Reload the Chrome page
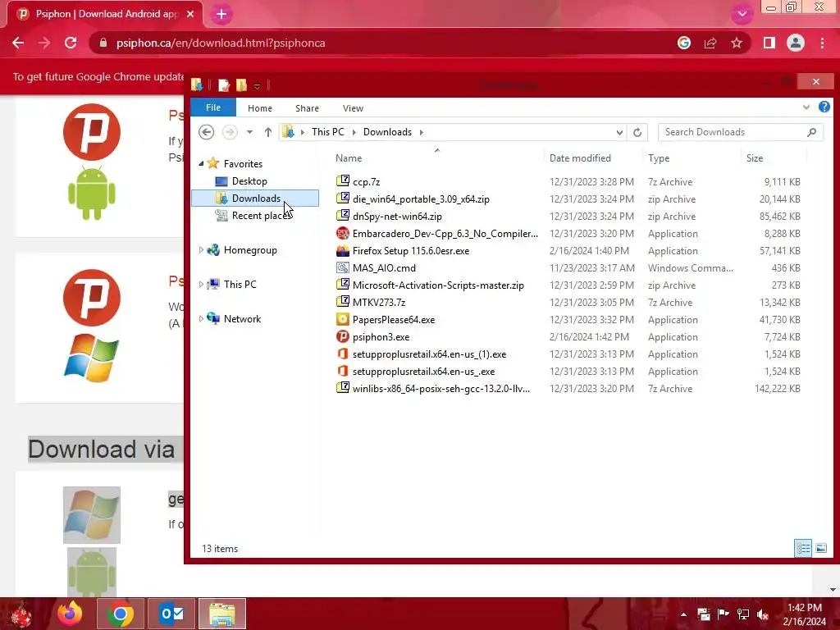Viewport: 840px width, 630px height. tap(71, 43)
